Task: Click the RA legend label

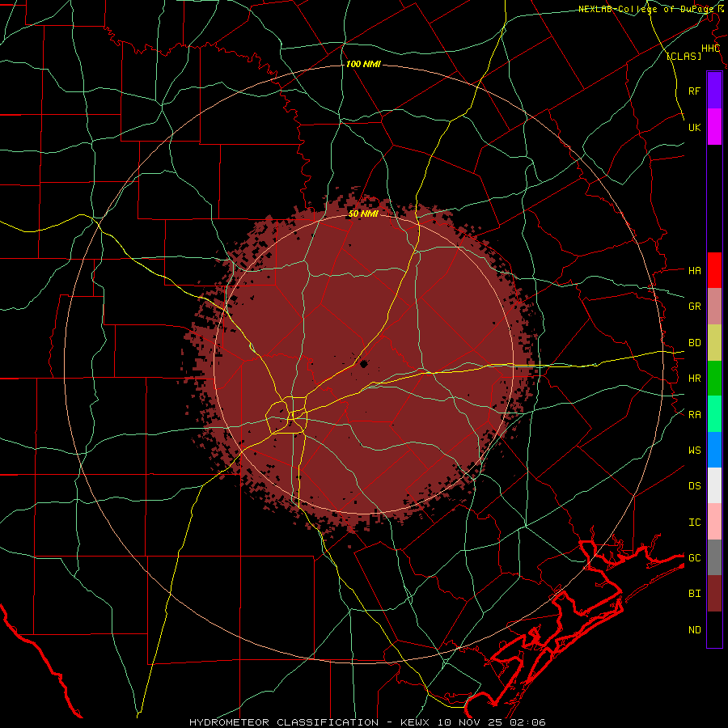Action: click(694, 415)
